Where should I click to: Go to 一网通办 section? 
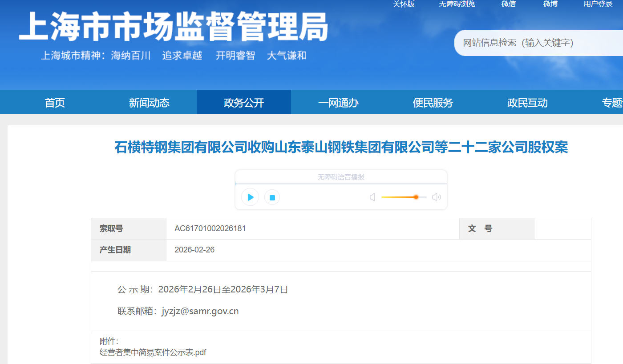[x=338, y=103]
